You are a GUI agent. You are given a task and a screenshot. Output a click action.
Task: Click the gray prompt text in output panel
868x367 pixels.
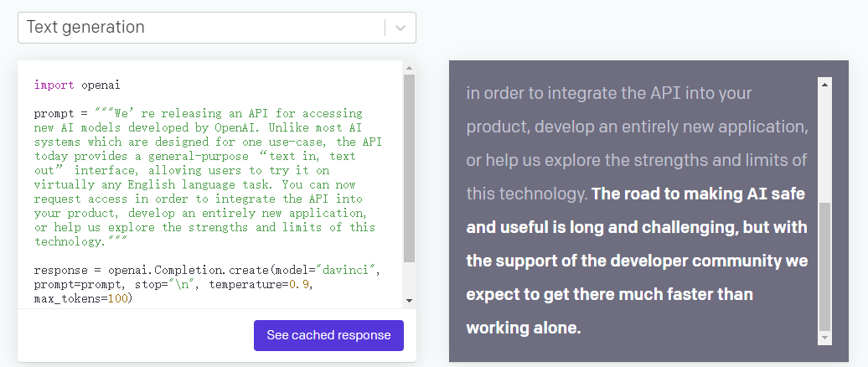[x=637, y=127]
